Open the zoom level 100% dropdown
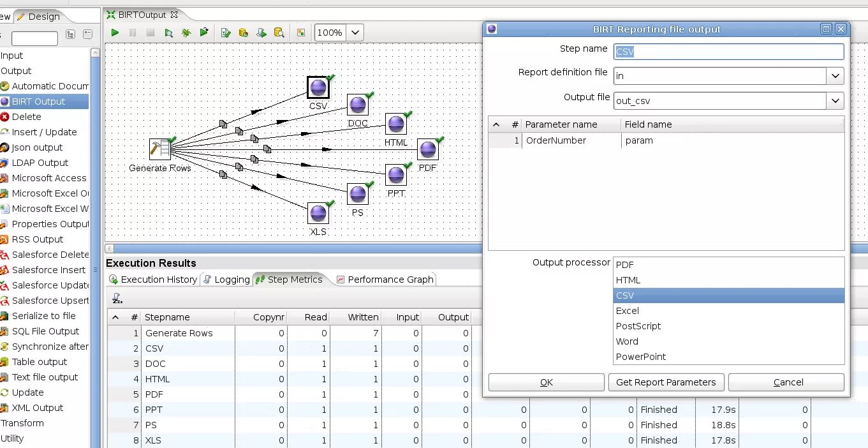This screenshot has height=448, width=868. click(355, 33)
